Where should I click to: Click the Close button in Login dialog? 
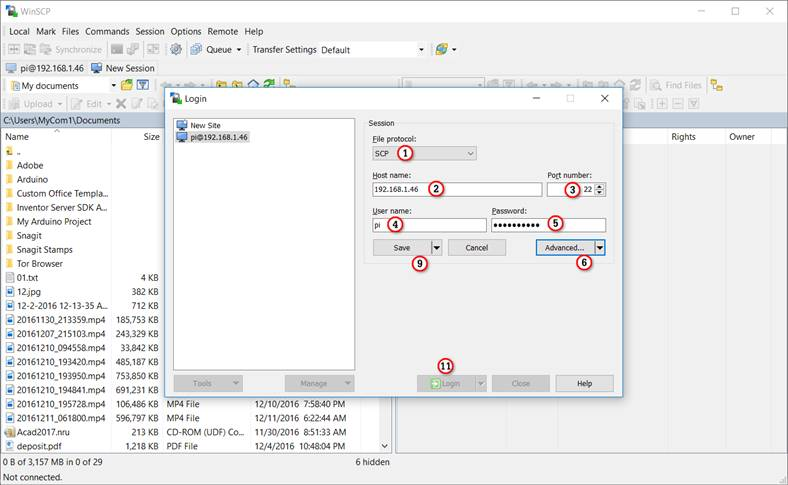point(521,383)
